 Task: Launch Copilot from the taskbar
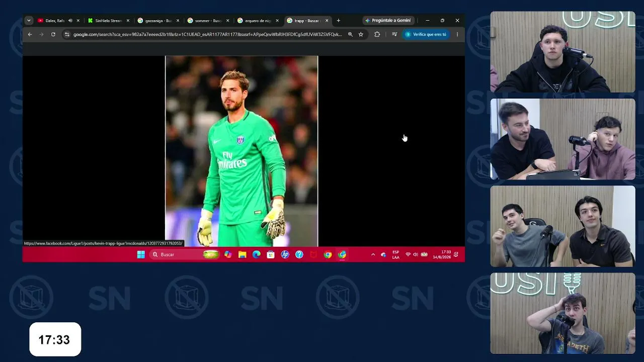coord(228,254)
